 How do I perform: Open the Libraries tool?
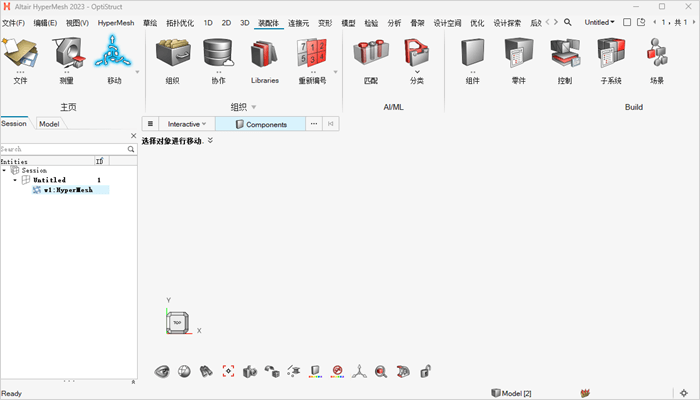click(x=265, y=55)
